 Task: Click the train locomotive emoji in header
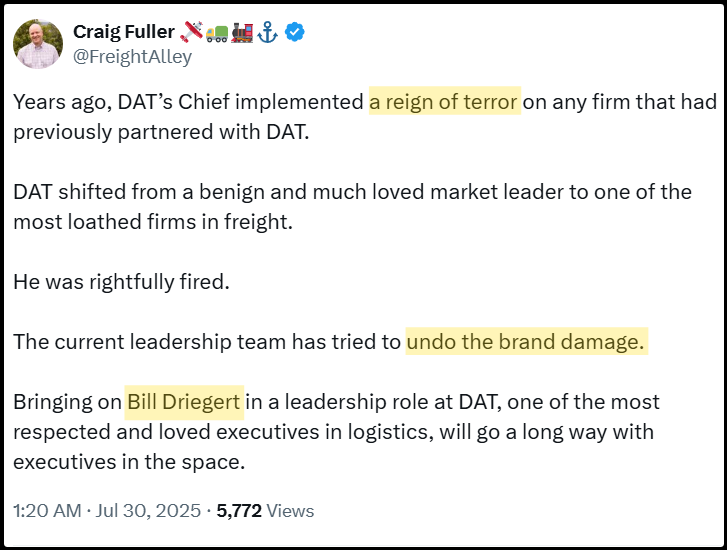242,32
